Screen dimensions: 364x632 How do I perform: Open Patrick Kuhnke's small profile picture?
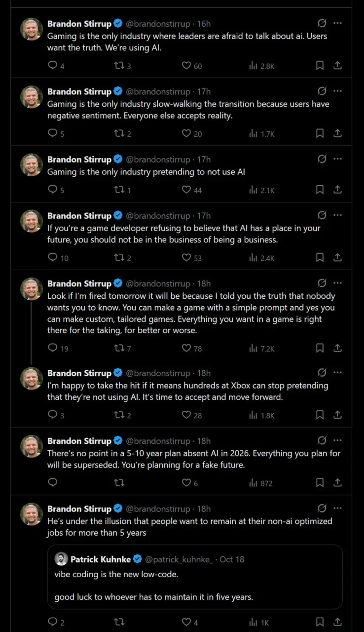pyautogui.click(x=61, y=559)
